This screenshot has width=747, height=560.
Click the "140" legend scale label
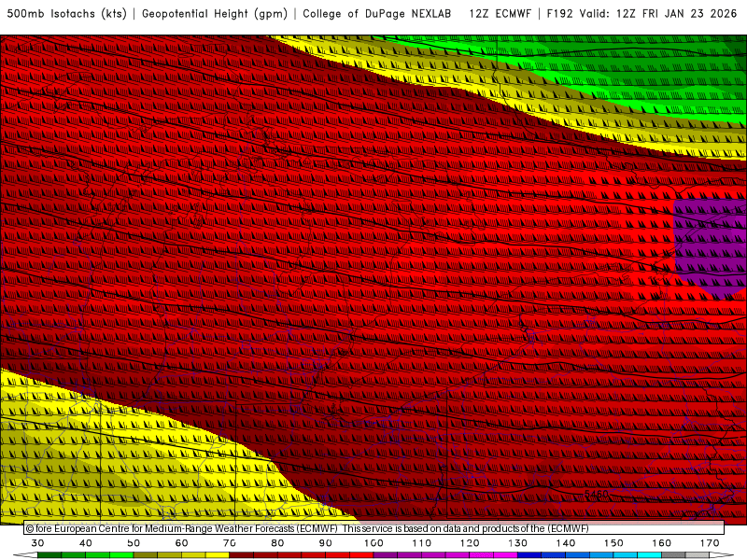pyautogui.click(x=566, y=543)
